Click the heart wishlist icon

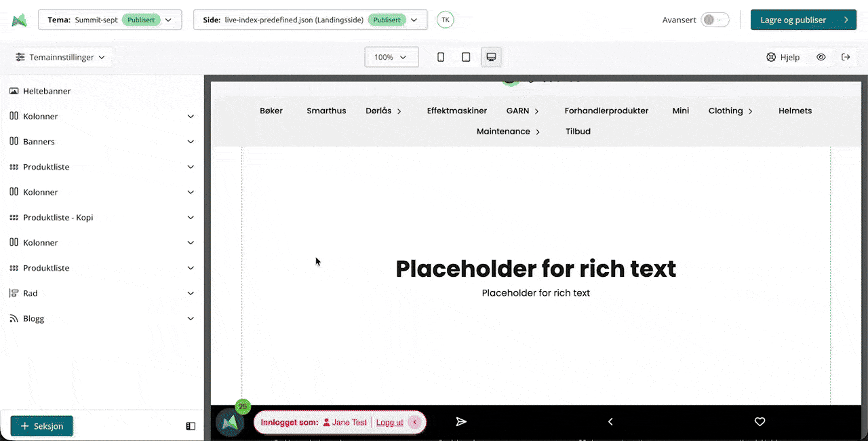(x=759, y=422)
